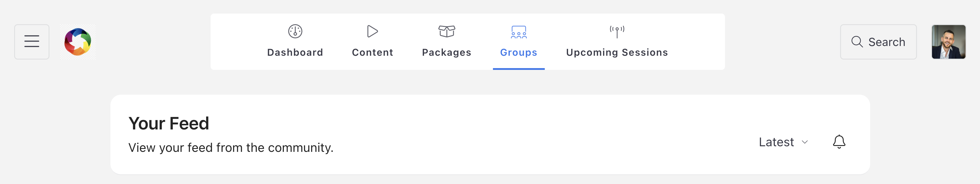980x184 pixels.
Task: Open the hamburger menu
Action: [x=32, y=42]
